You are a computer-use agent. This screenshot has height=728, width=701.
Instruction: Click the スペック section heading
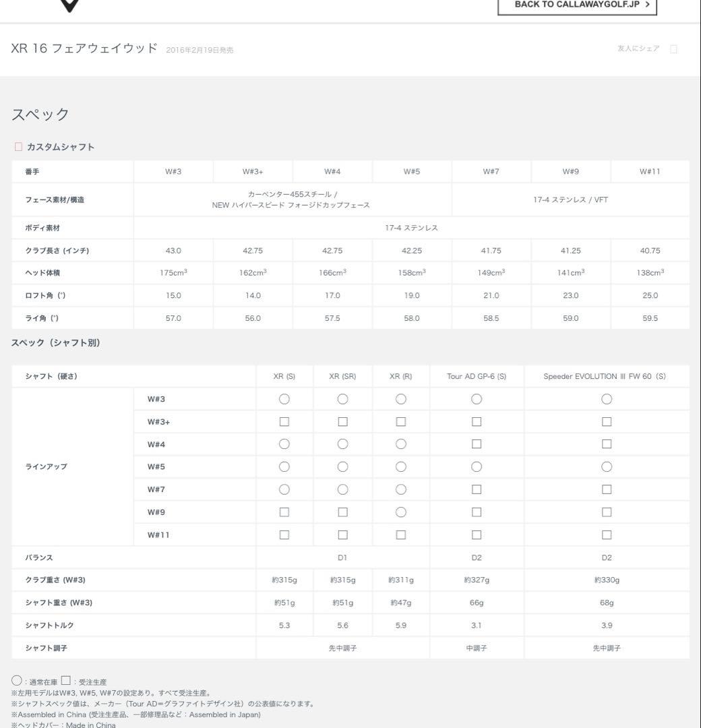40,115
